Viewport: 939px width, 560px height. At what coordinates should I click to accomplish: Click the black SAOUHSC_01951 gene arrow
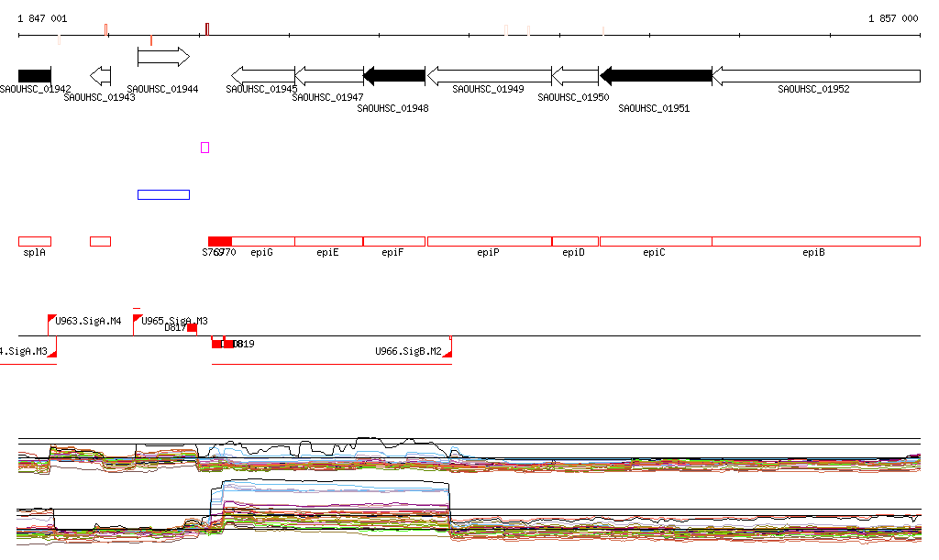[656, 76]
